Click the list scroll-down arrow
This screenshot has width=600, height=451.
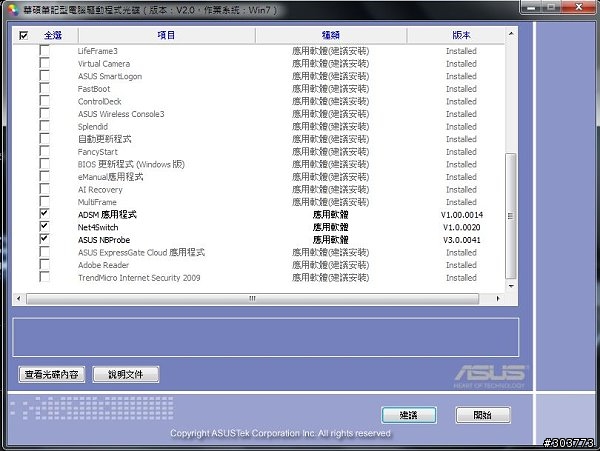[511, 286]
